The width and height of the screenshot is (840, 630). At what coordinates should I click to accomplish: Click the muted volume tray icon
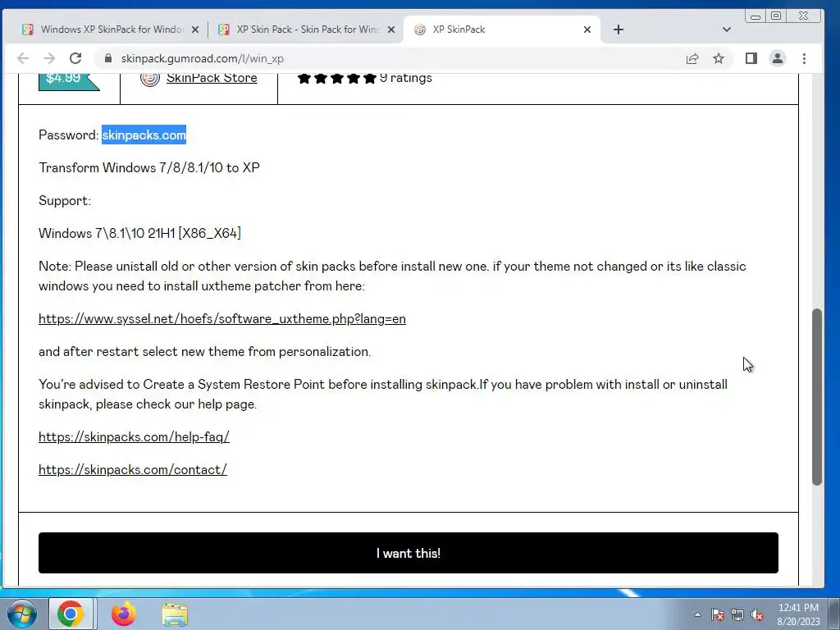(757, 614)
